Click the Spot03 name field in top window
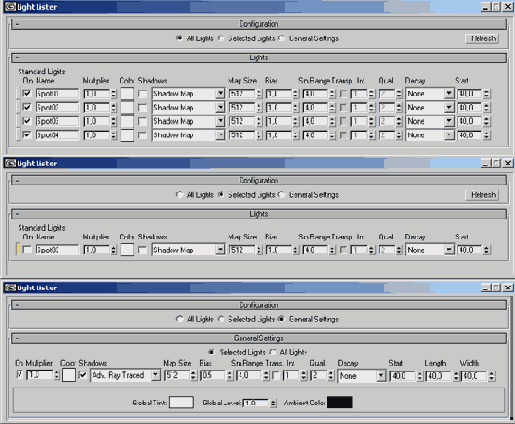Screen dimensions: 515x424 (57, 121)
